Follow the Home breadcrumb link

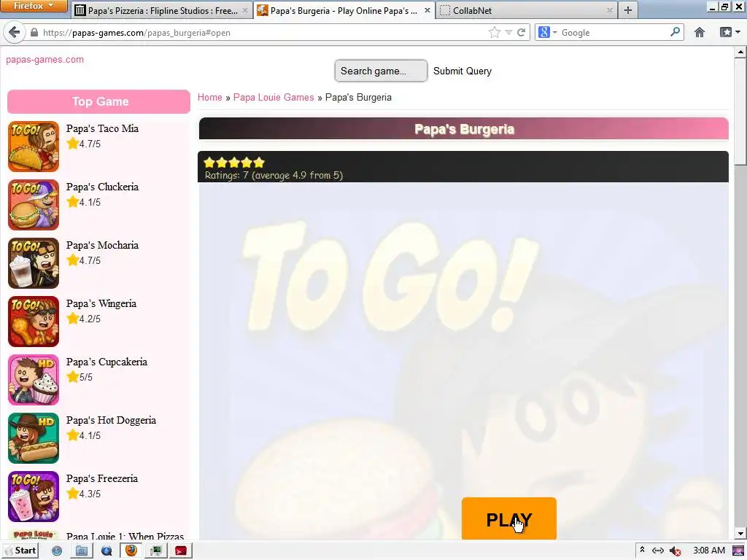coord(209,97)
